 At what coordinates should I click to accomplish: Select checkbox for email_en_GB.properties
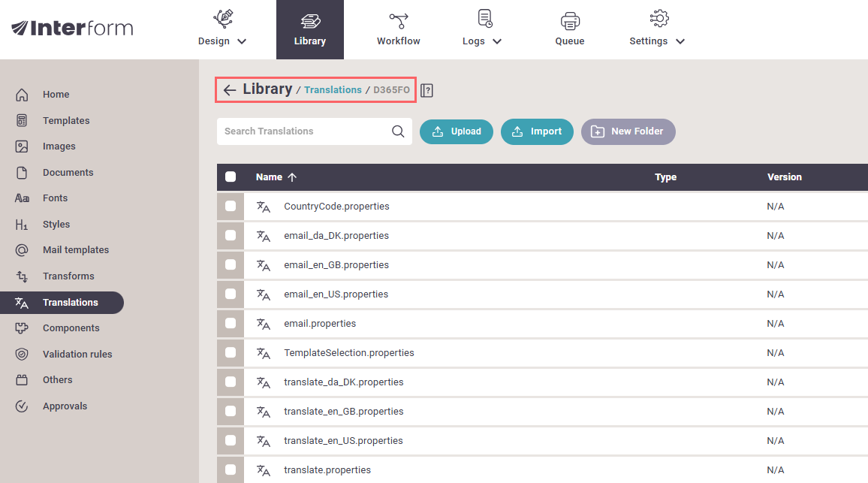[x=231, y=264]
